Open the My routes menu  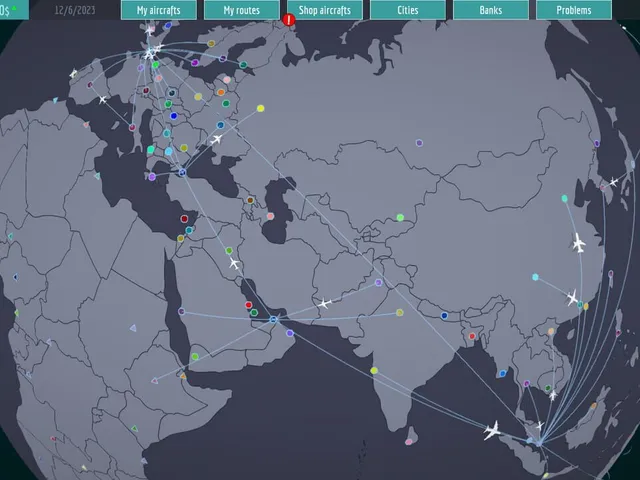pyautogui.click(x=242, y=10)
